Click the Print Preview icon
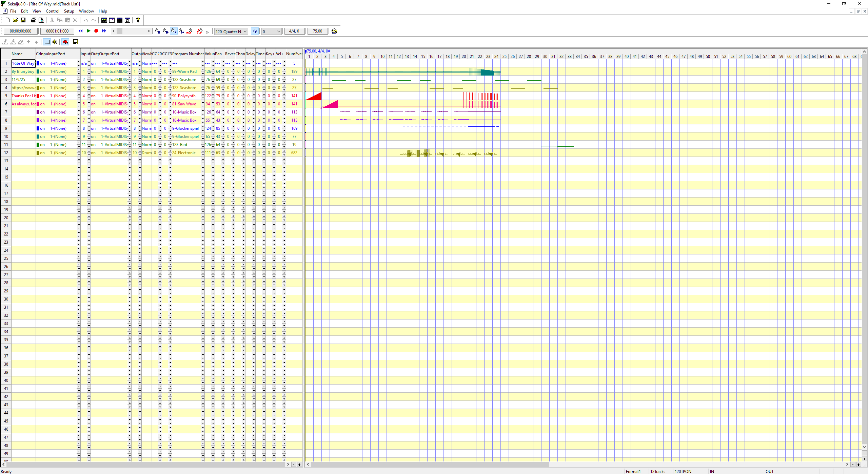Screen dimensions: 868x474 pos(41,20)
